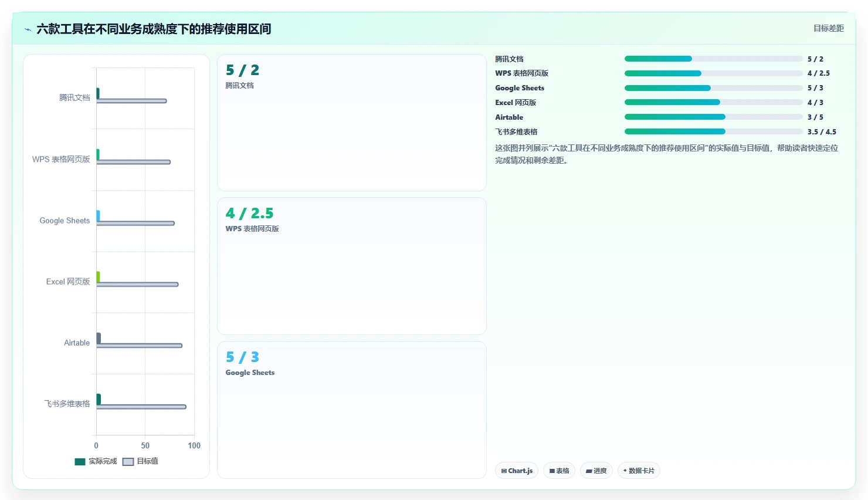868x500 pixels.
Task: Open the 5 / 2 腾讯文档 data card
Action: [x=352, y=123]
